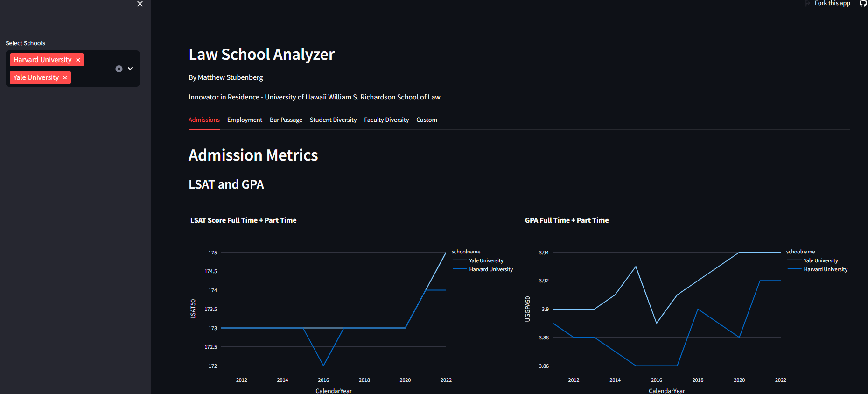The height and width of the screenshot is (394, 868).
Task: Click the Yale peak at 2022 on the LSAT chart
Action: [446, 253]
